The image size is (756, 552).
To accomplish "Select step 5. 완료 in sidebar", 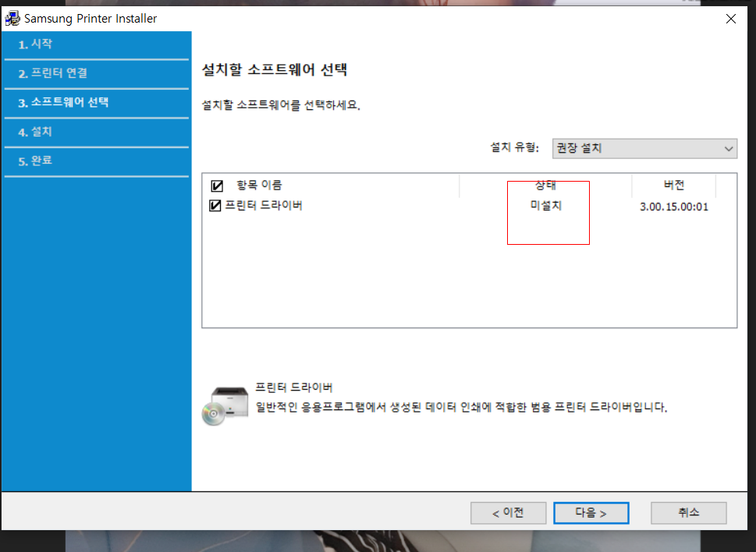I will coord(35,161).
